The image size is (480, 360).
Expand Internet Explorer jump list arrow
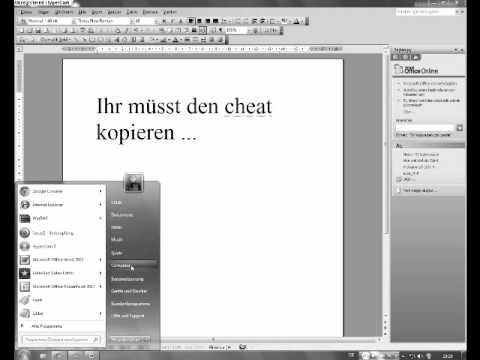pos(100,205)
